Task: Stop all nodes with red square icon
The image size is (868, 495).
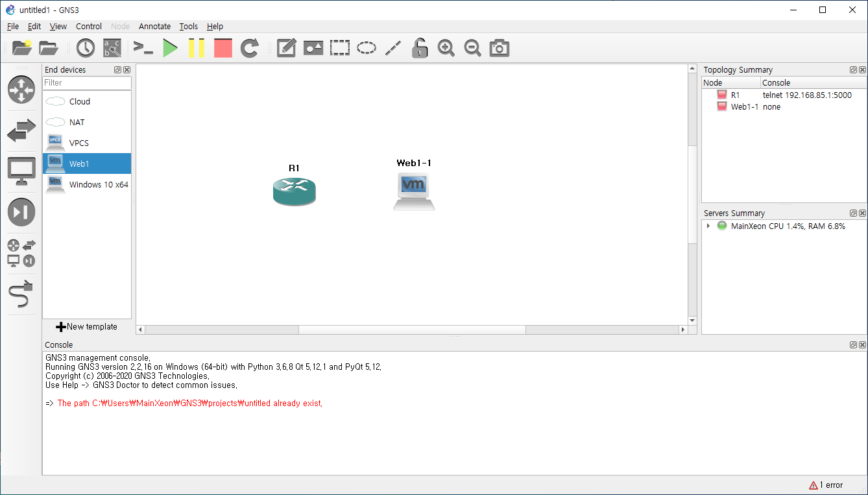Action: [223, 48]
